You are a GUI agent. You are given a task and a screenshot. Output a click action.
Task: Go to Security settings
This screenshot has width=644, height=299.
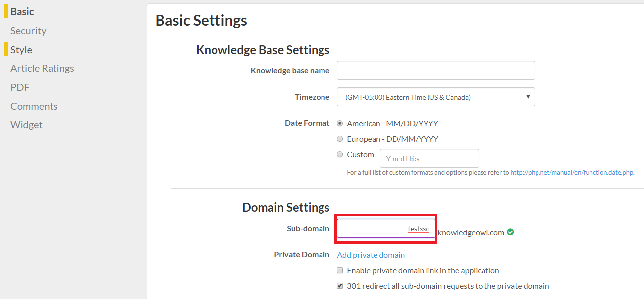(28, 31)
